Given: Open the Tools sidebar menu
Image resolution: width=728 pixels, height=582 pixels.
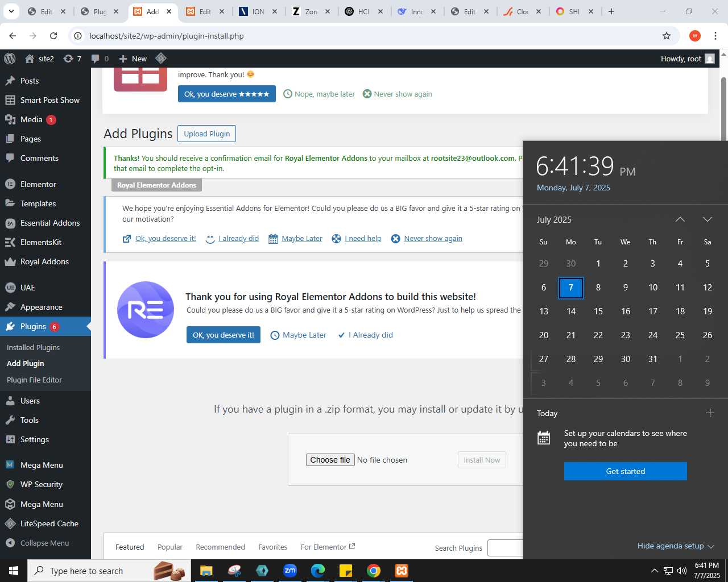Looking at the screenshot, I should point(29,420).
